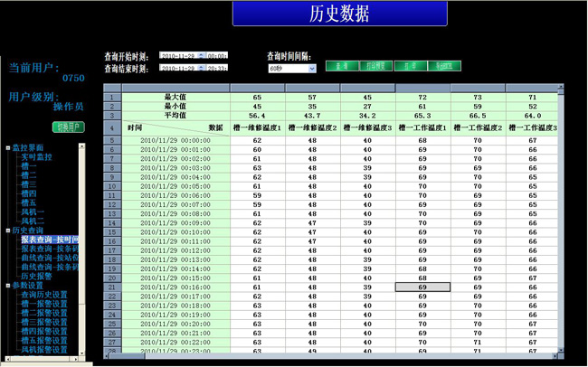Click the query start time field 00:00
The width and height of the screenshot is (588, 367).
point(217,55)
